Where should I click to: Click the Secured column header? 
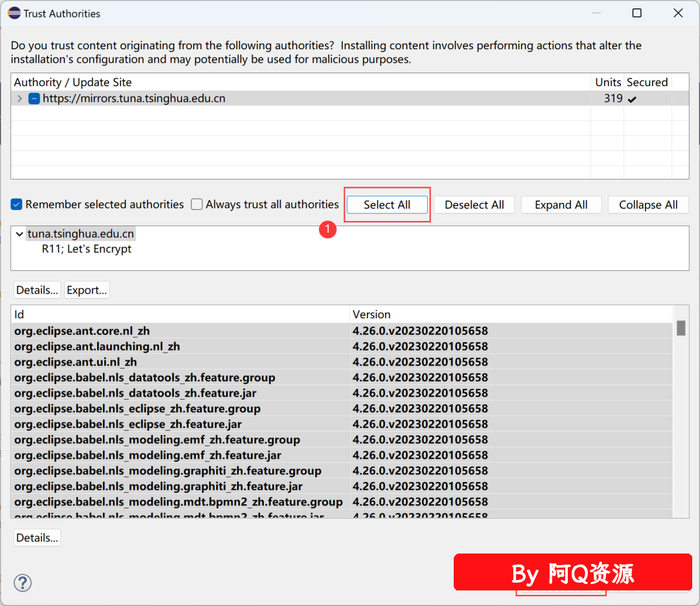coord(647,82)
